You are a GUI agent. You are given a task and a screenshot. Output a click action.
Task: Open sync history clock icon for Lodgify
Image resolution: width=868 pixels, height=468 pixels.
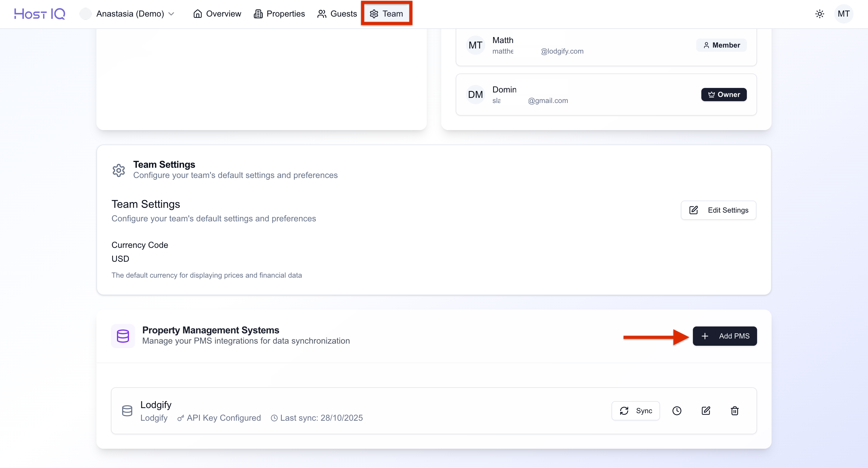[677, 410]
